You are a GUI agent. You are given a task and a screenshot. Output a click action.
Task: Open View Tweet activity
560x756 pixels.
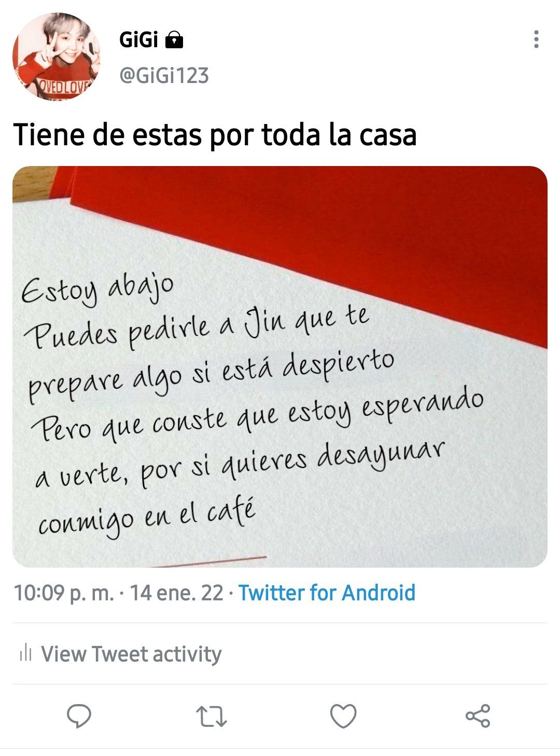point(131,654)
